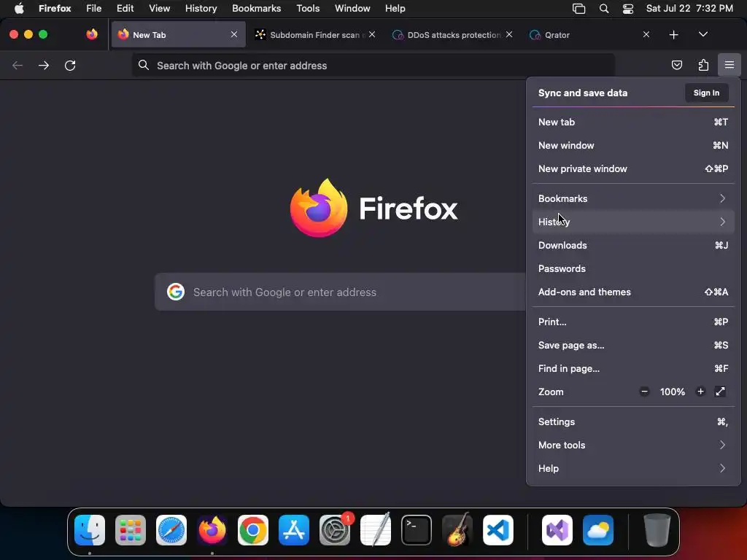Viewport: 747px width, 560px height.
Task: Open System Settings from the Dock
Action: [x=335, y=530]
